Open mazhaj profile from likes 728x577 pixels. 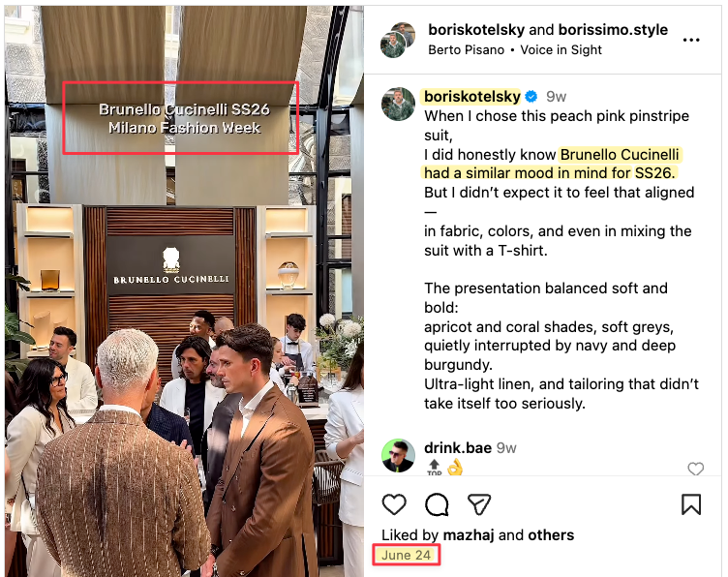click(469, 535)
